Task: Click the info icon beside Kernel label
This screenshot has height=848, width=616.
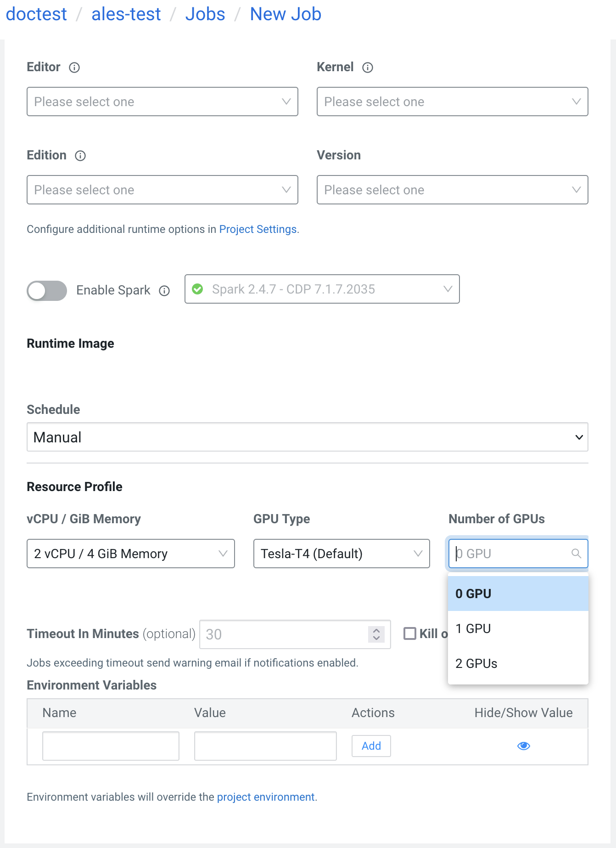Action: (x=368, y=68)
